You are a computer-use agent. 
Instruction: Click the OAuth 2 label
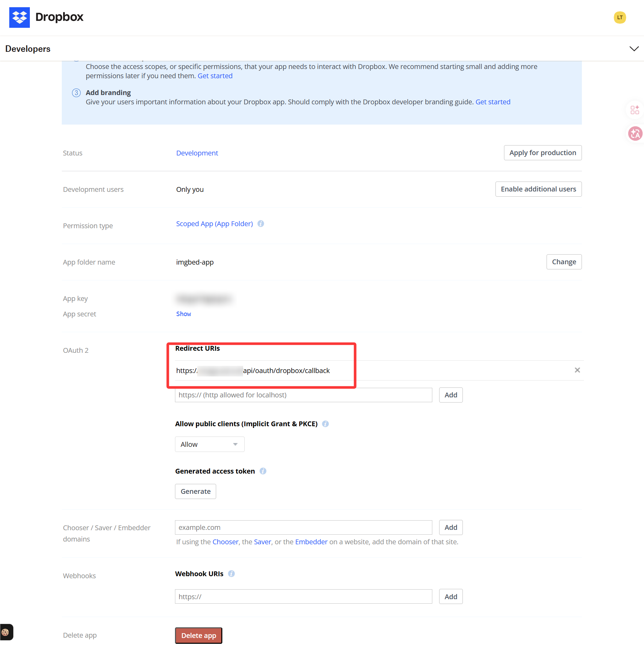coord(76,350)
